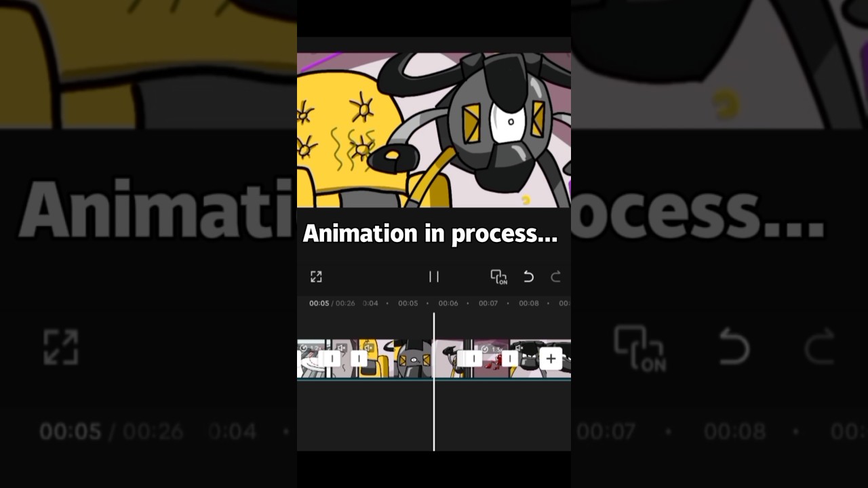This screenshot has height=488, width=868.
Task: Tap the transition marker before the yellow chair clip
Action: tap(359, 359)
